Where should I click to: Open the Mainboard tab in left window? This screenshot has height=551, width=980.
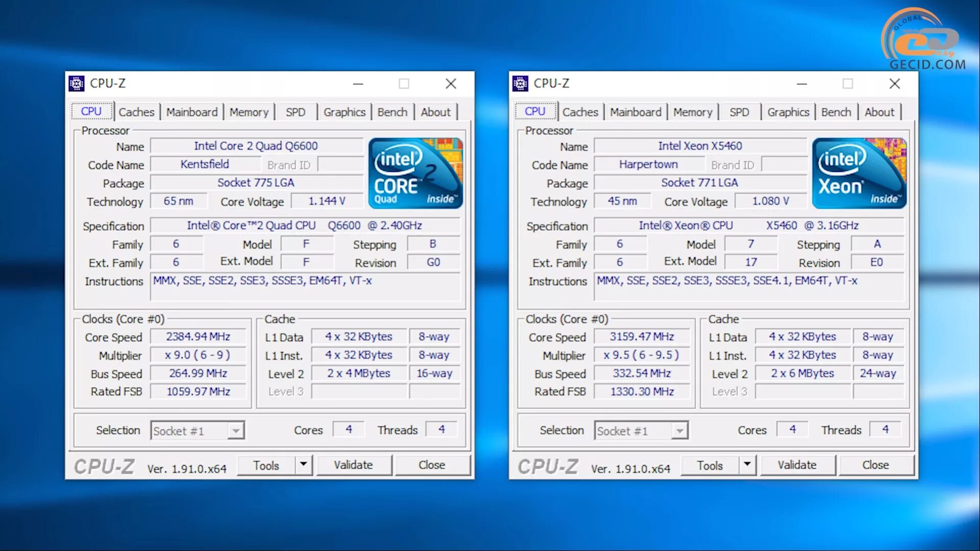point(192,112)
